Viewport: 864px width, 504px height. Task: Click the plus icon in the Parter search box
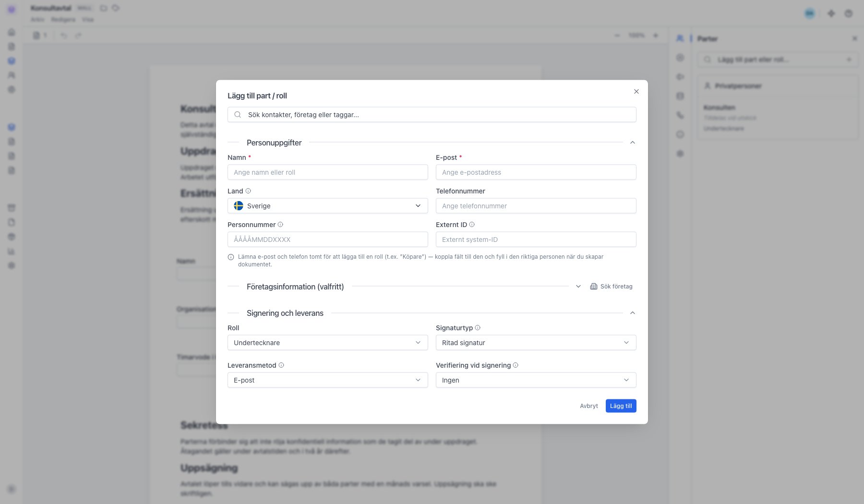click(x=849, y=60)
